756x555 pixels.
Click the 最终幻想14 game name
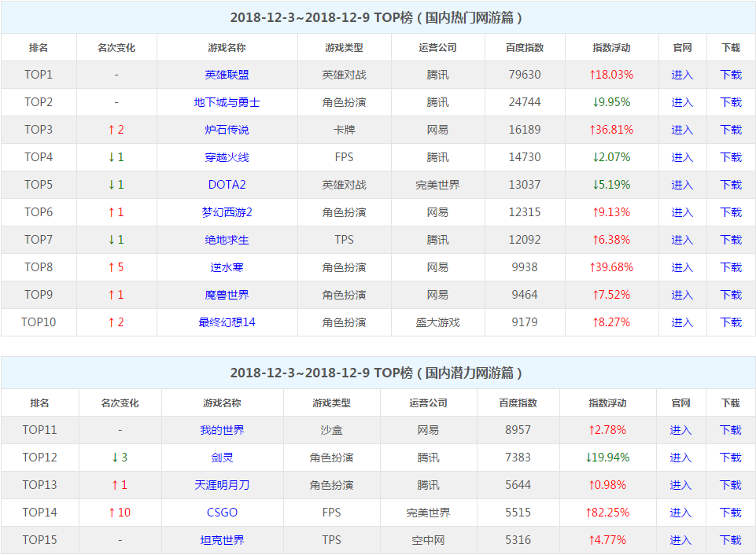227,322
